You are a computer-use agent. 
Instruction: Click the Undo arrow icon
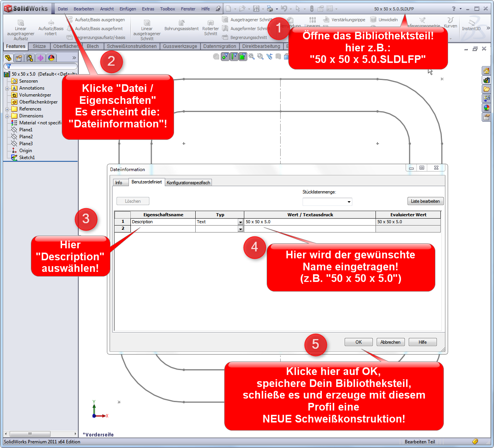284,8
